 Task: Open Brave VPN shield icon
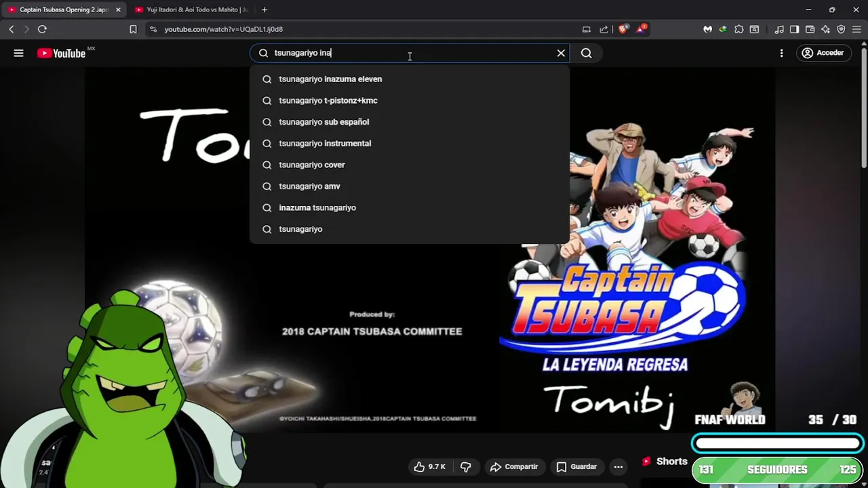click(841, 29)
